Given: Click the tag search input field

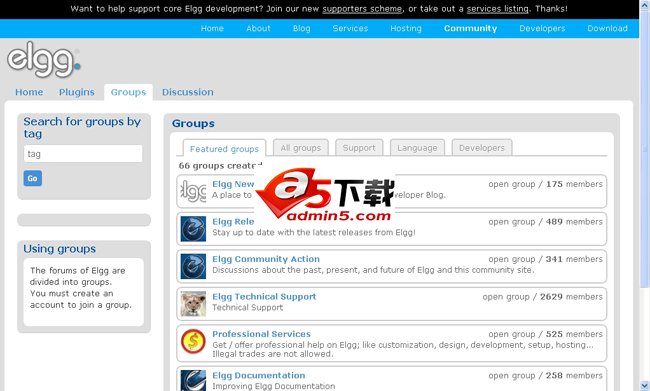Looking at the screenshot, I should click(x=83, y=154).
